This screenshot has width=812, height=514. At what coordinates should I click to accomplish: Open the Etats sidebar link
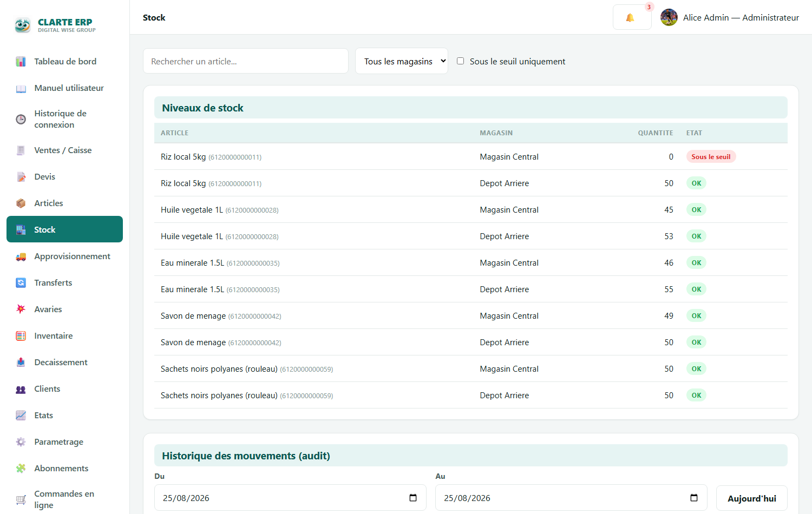click(x=64, y=416)
